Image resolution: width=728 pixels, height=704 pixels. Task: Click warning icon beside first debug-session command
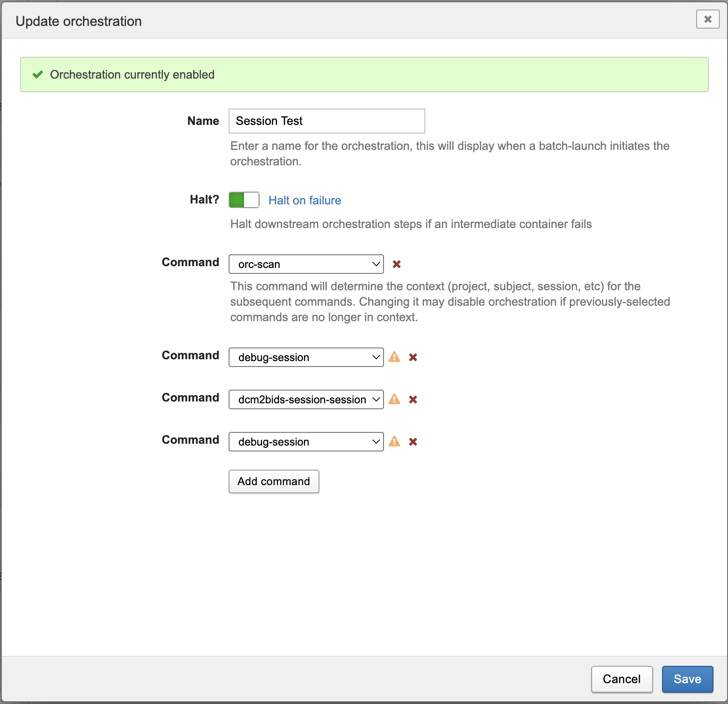[394, 357]
